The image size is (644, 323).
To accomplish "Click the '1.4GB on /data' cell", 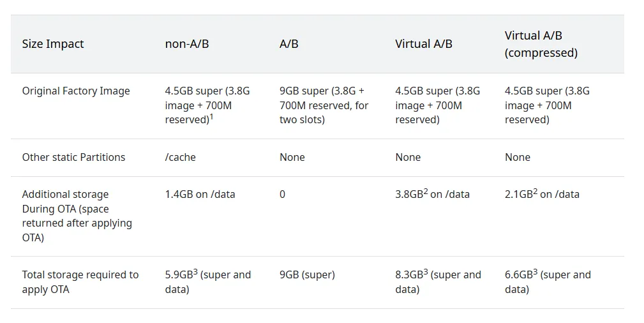I will (200, 195).
